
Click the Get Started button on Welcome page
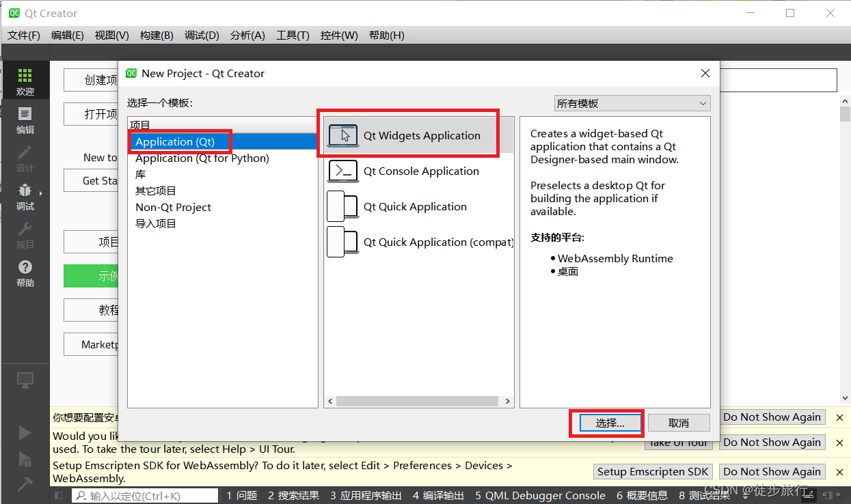(92, 180)
